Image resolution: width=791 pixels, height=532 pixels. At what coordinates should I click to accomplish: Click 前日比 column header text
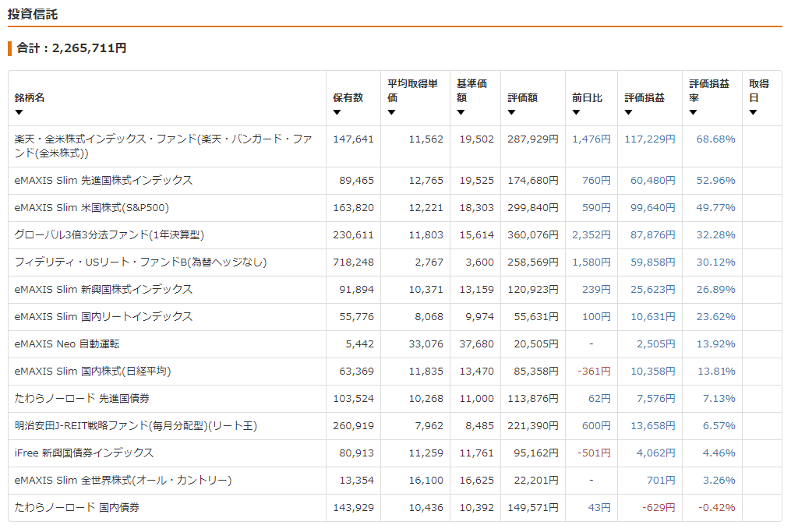(x=587, y=98)
